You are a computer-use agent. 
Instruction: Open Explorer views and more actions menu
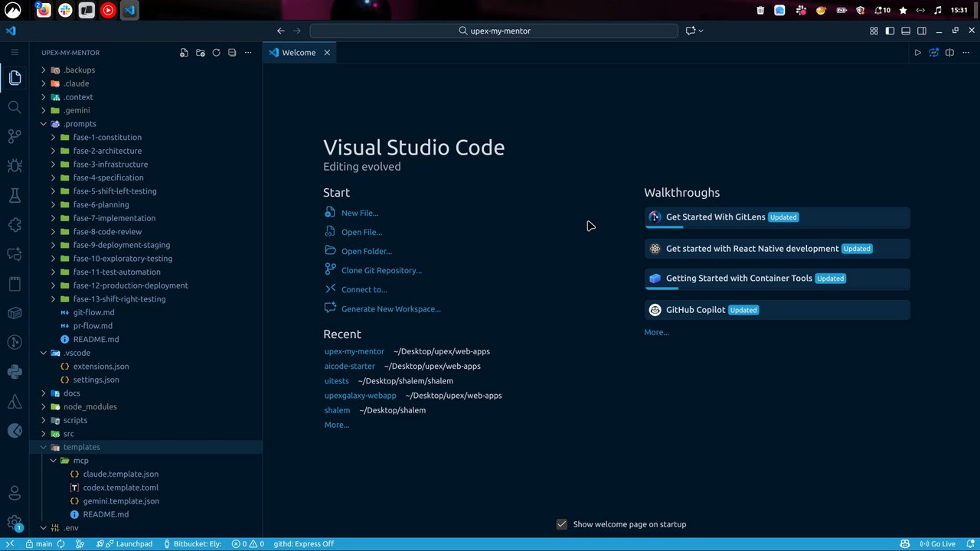tap(248, 53)
